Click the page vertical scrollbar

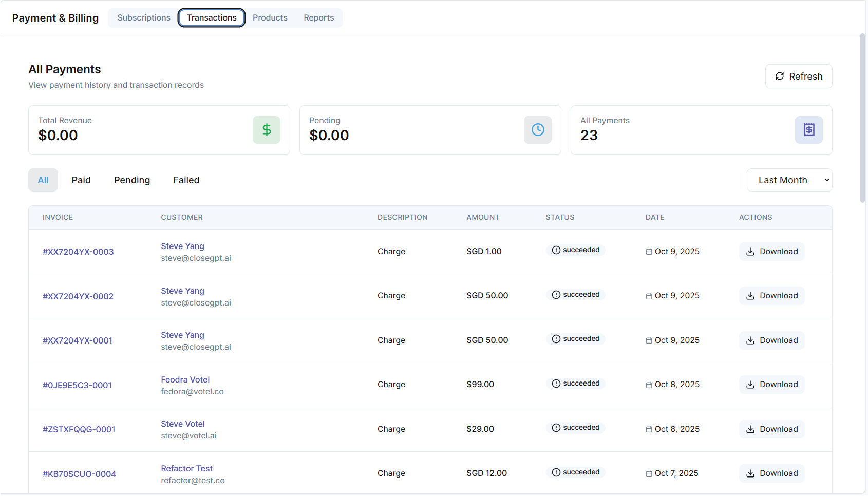coord(862,118)
